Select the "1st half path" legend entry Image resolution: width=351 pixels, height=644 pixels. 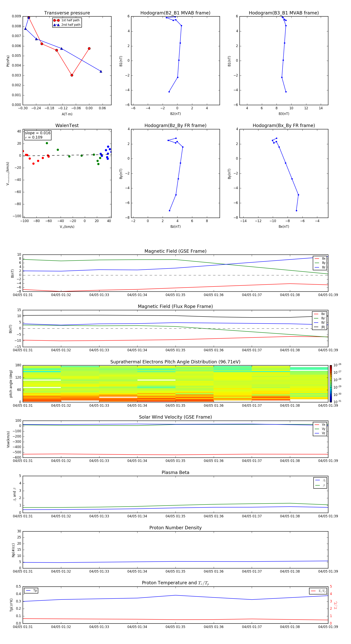click(66, 20)
